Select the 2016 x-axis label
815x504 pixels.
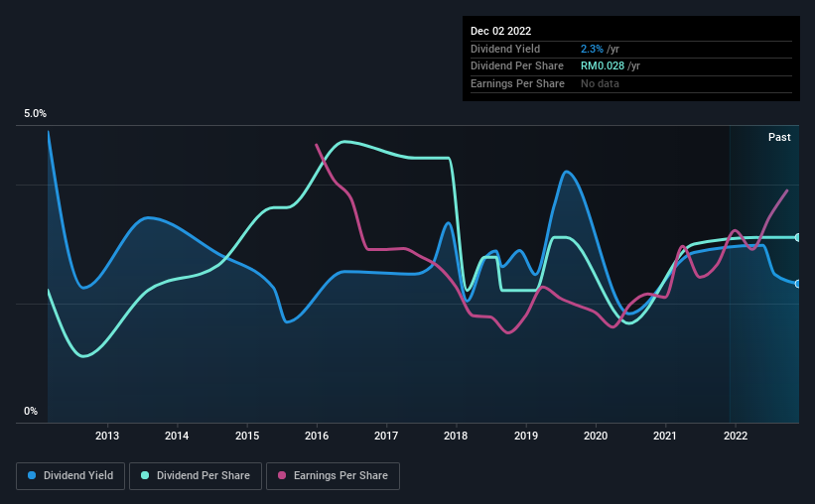coord(317,436)
